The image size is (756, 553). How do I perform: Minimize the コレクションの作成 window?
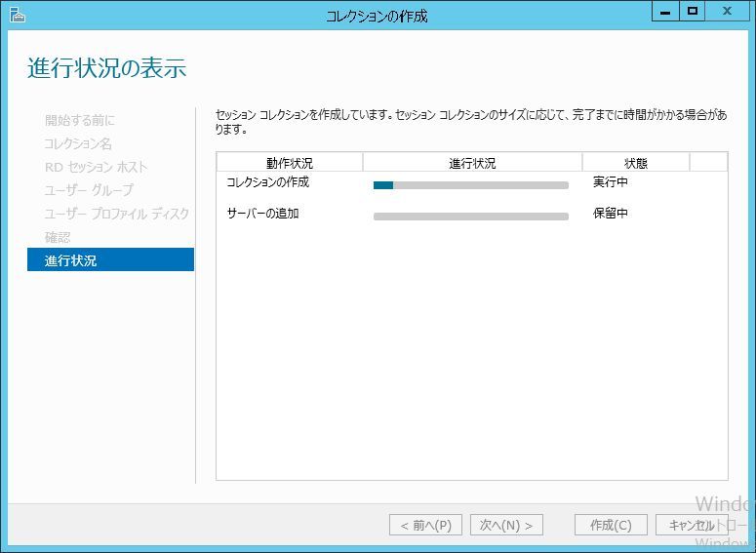coord(665,12)
